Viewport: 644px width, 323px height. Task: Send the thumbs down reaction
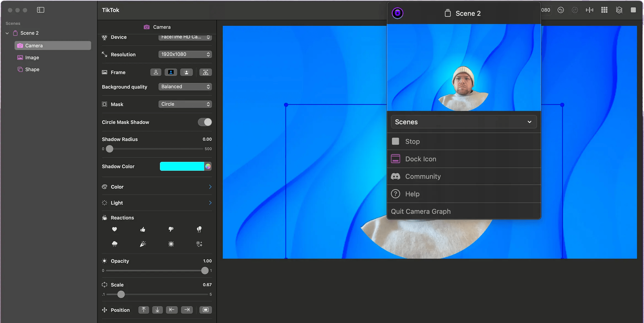[171, 229]
